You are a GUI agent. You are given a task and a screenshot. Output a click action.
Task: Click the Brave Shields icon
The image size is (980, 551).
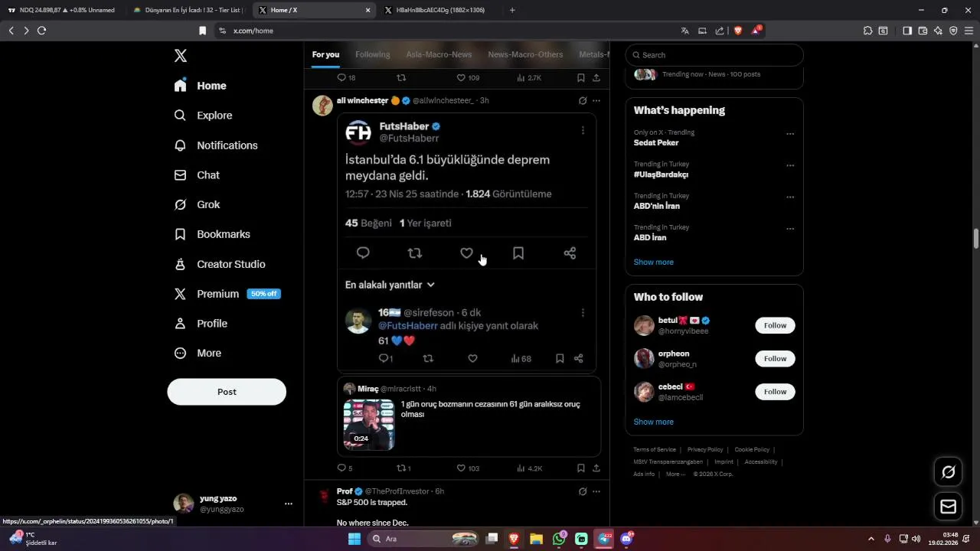tap(738, 31)
